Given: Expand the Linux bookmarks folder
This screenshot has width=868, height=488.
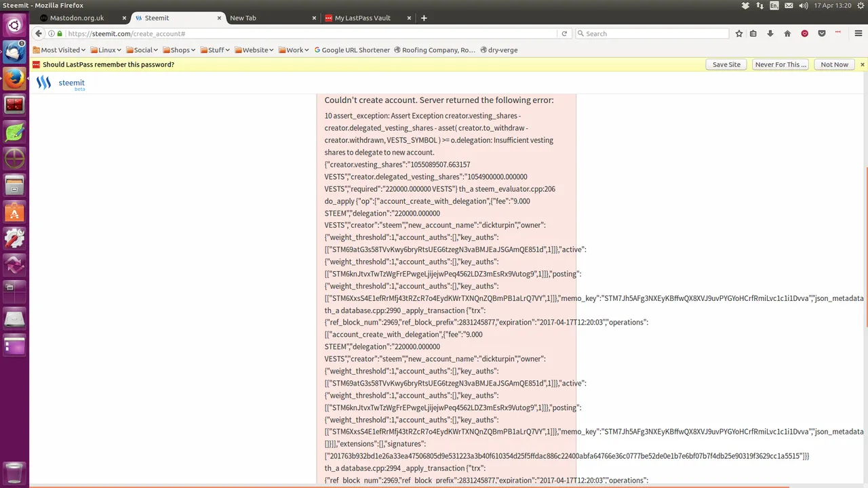Looking at the screenshot, I should tap(104, 49).
